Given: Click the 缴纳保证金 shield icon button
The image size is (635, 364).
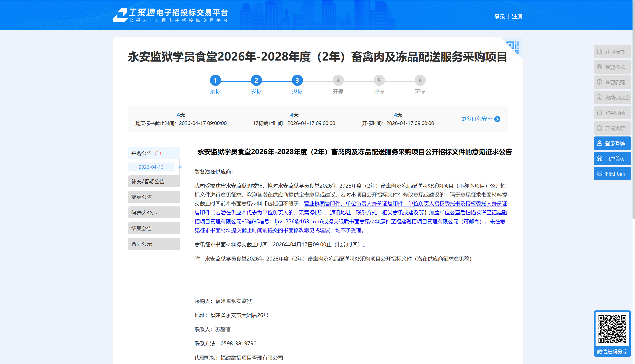Looking at the screenshot, I should pyautogui.click(x=612, y=98).
